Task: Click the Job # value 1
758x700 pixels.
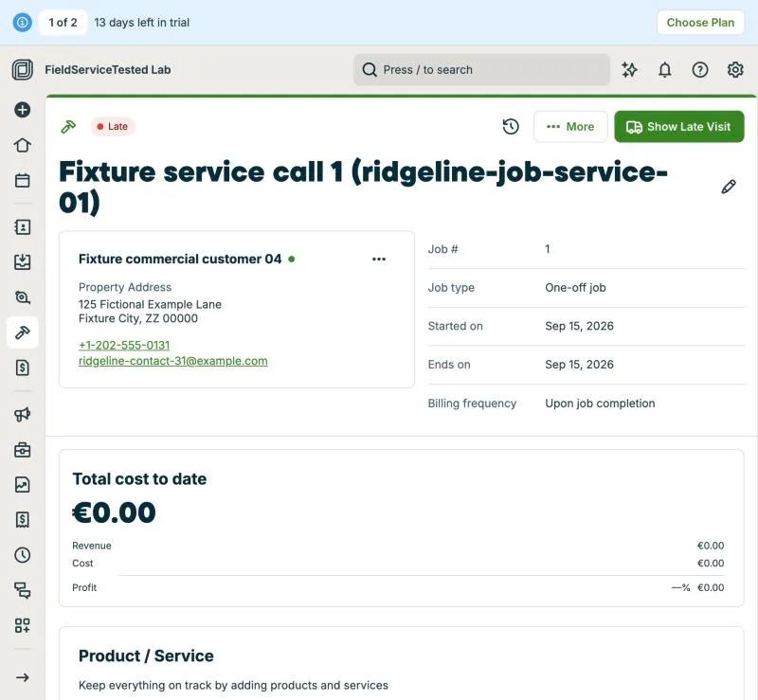Action: (548, 249)
